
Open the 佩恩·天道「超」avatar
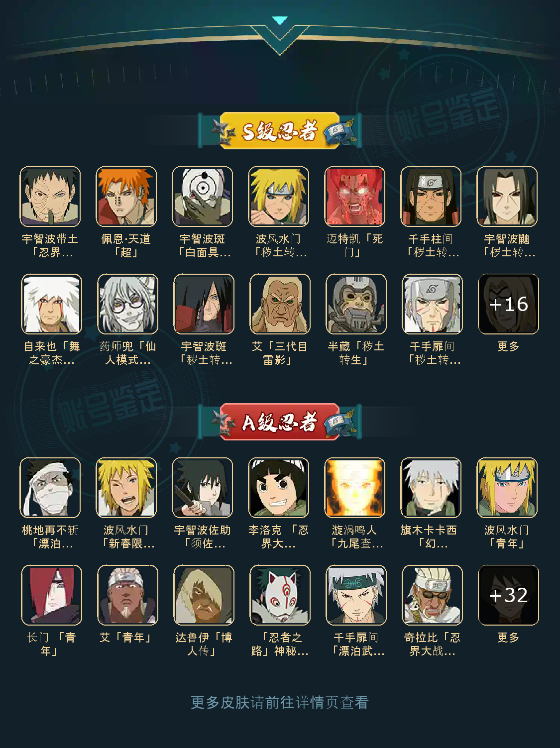126,197
